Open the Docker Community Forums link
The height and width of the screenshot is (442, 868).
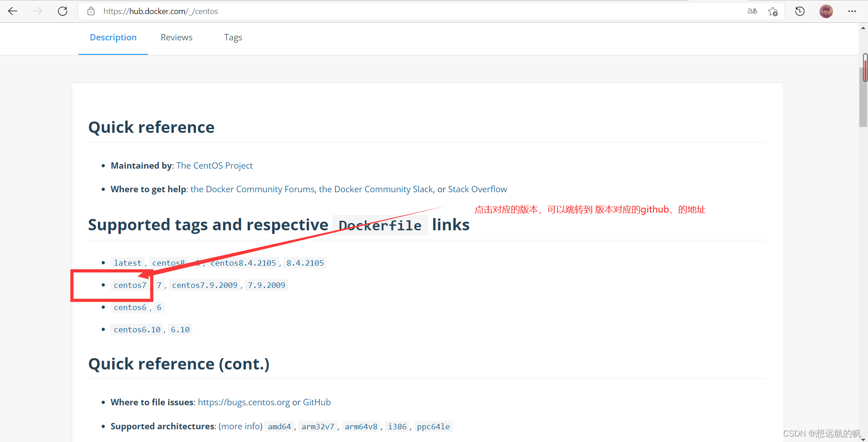click(x=252, y=189)
